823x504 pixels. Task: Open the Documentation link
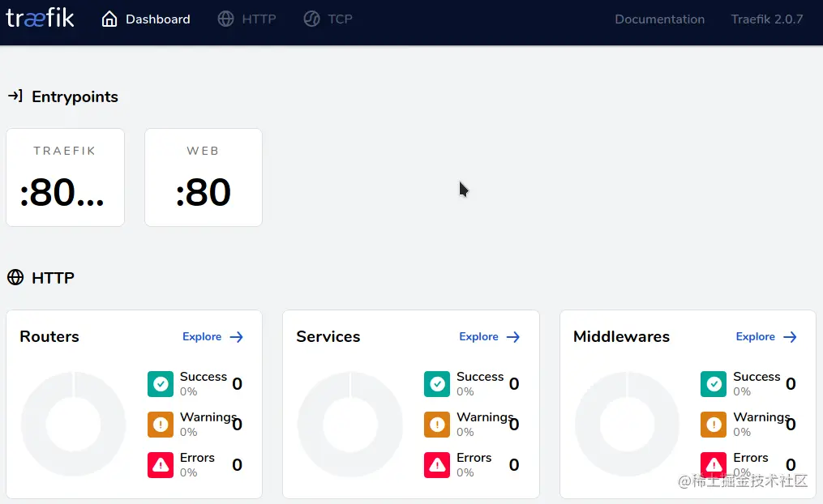pos(660,19)
